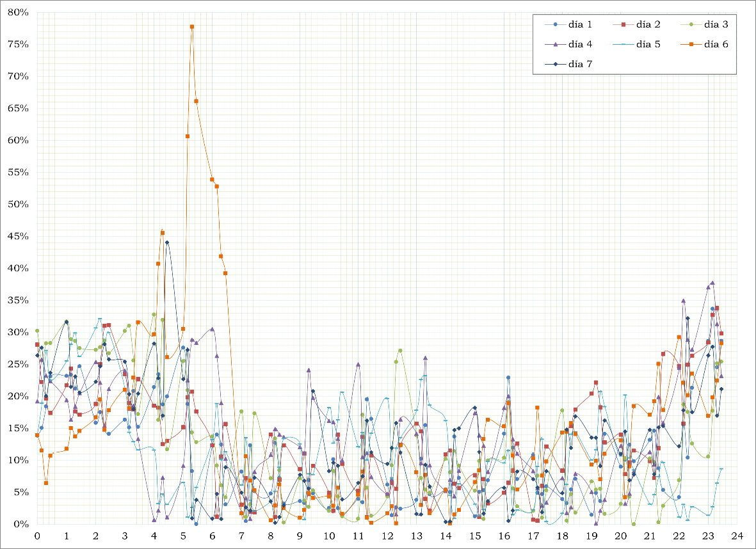Screen dimensions: 756x549
Task: Select the día 2 red square legend marker
Action: click(623, 24)
